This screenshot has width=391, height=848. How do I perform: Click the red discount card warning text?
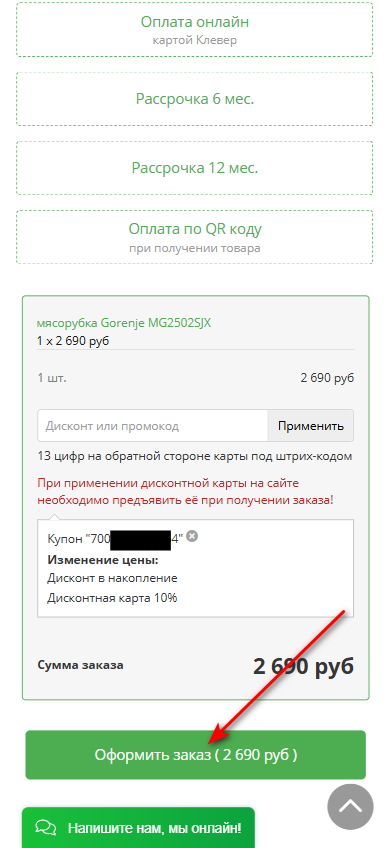[x=185, y=491]
